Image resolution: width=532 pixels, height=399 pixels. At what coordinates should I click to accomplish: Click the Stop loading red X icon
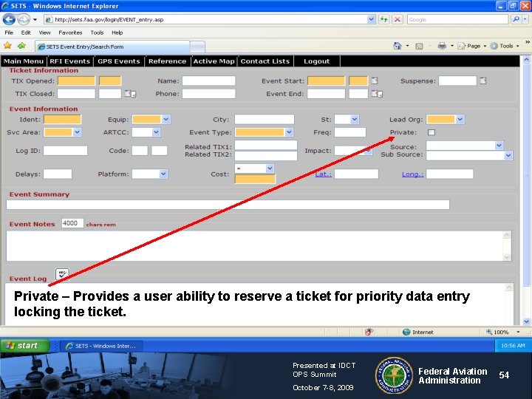[398, 19]
